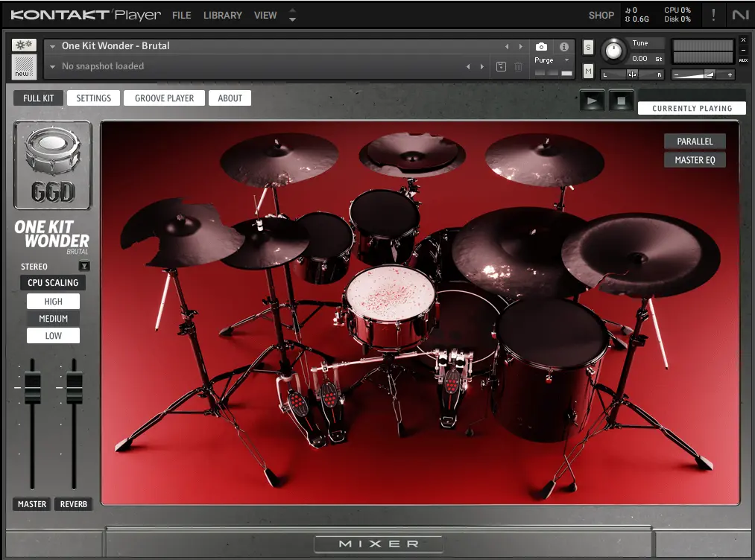Viewport: 755px width, 560px height.
Task: Click the snare drum in the kit
Action: [x=390, y=306]
